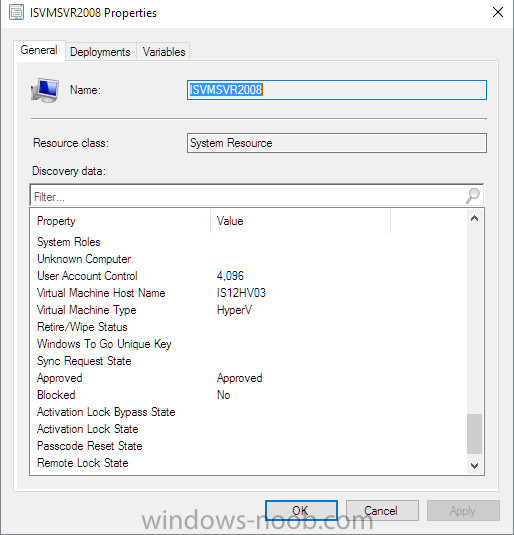The height and width of the screenshot is (535, 514).
Task: Click the scroll up arrow in discovery list
Action: 474,219
